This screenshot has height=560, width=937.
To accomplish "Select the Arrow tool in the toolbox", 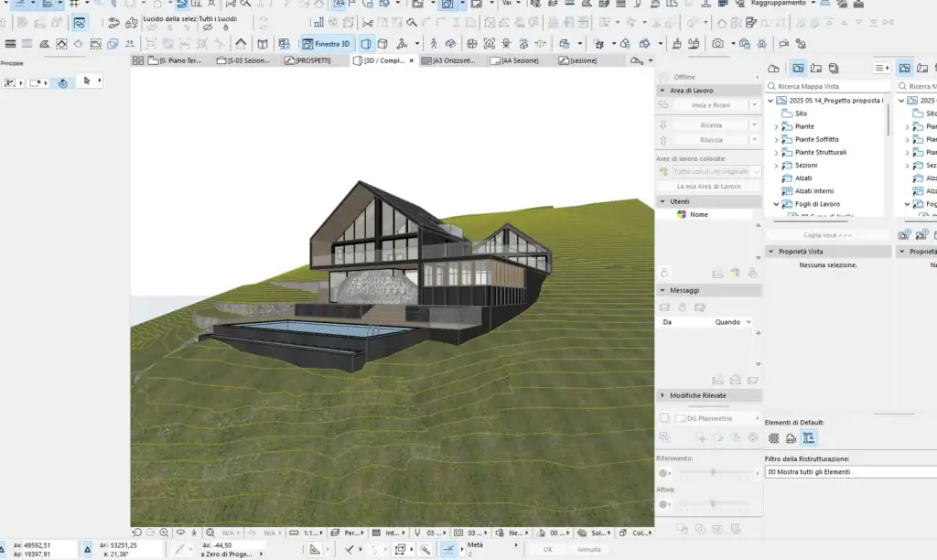I will (86, 81).
